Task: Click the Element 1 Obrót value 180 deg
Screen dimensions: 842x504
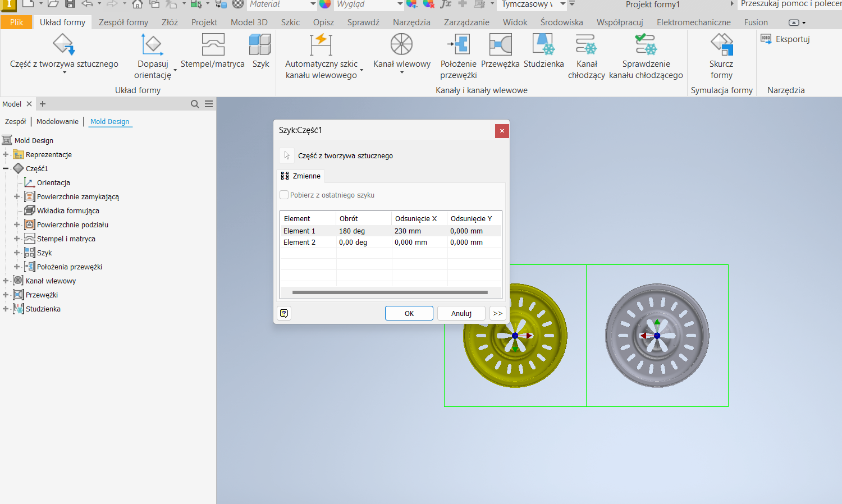Action: pos(352,231)
